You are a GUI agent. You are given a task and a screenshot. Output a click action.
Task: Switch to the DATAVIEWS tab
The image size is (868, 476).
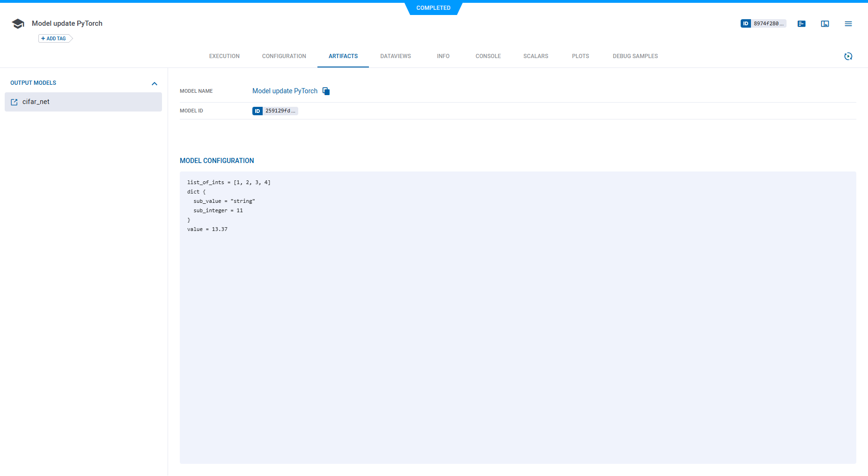(396, 56)
